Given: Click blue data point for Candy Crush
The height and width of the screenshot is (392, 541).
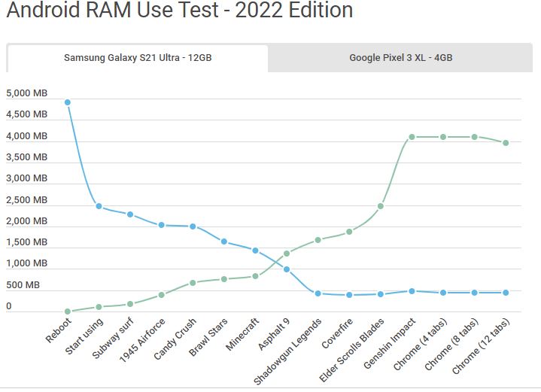Looking at the screenshot, I should pyautogui.click(x=193, y=226).
